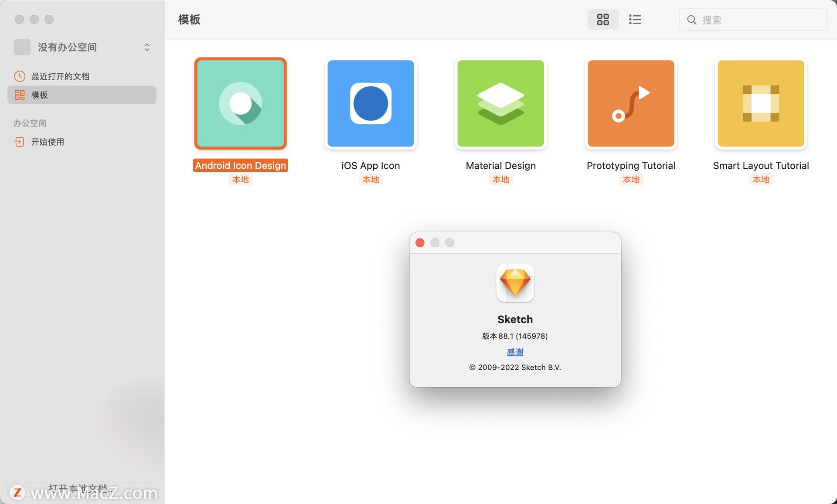Viewport: 837px width, 504px height.
Task: Select Smart Layout Tutorial template thumbnail
Action: click(761, 104)
